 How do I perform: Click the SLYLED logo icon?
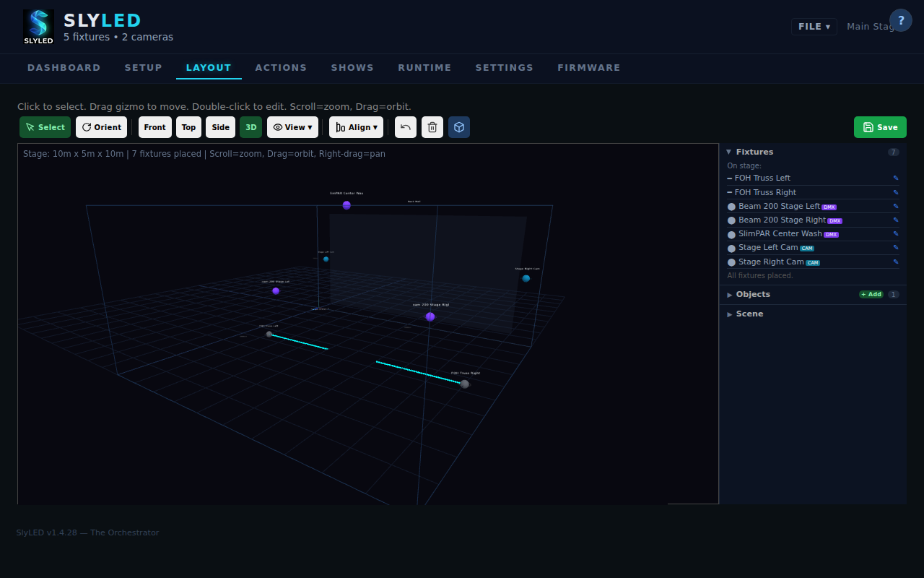tap(38, 26)
